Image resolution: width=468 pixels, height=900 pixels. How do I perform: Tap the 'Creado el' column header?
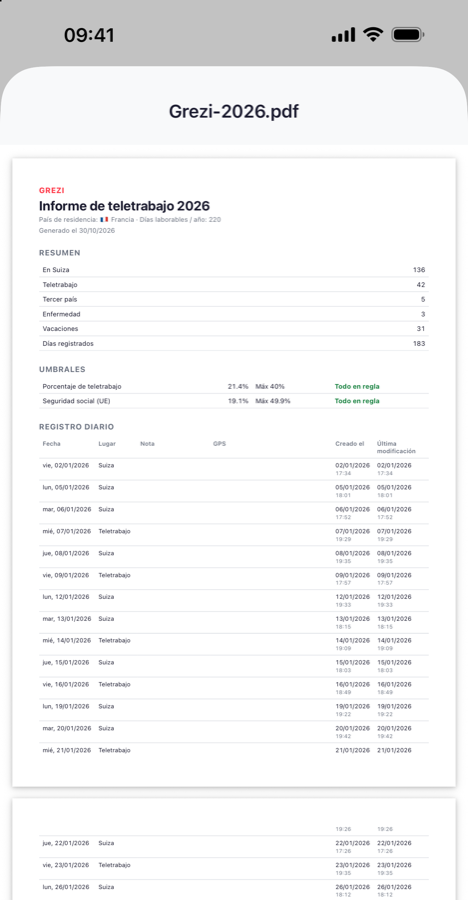tap(350, 444)
